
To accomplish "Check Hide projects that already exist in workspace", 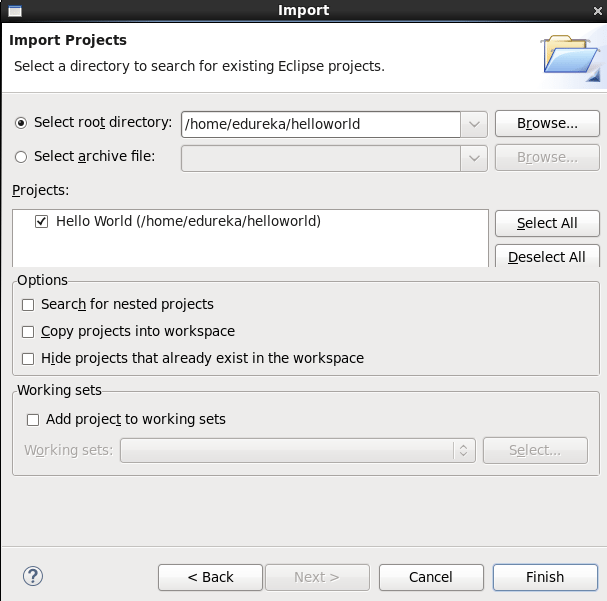I will tap(28, 359).
